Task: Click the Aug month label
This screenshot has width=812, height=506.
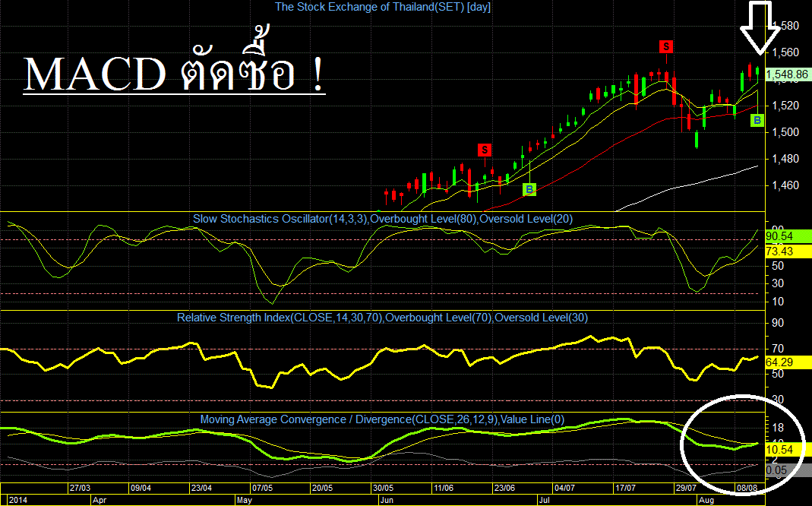Action: pos(706,501)
